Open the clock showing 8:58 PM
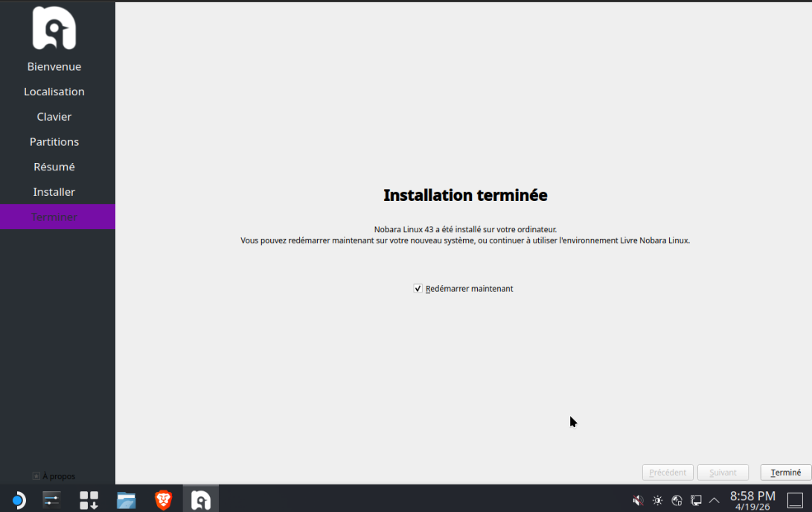812x512 pixels. [x=752, y=500]
